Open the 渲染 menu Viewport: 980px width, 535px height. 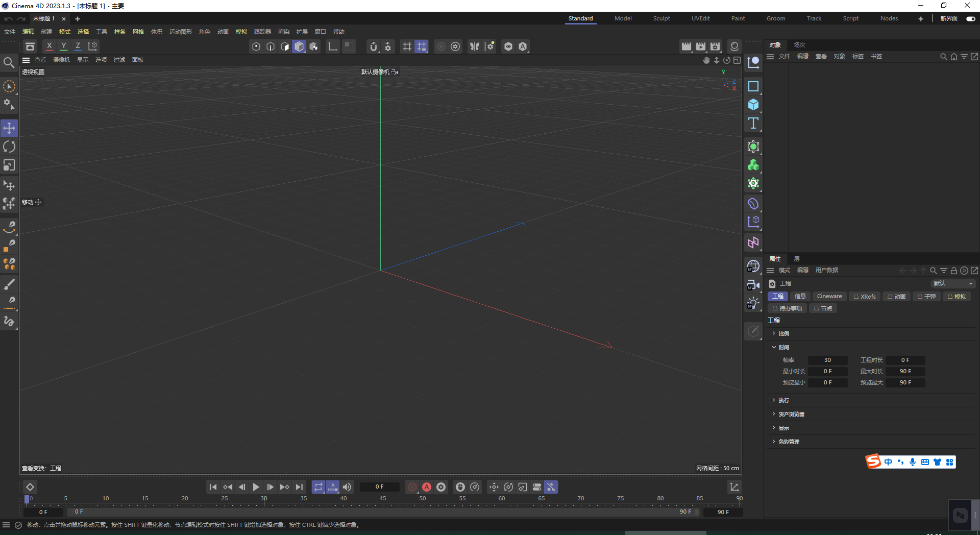[x=283, y=32]
